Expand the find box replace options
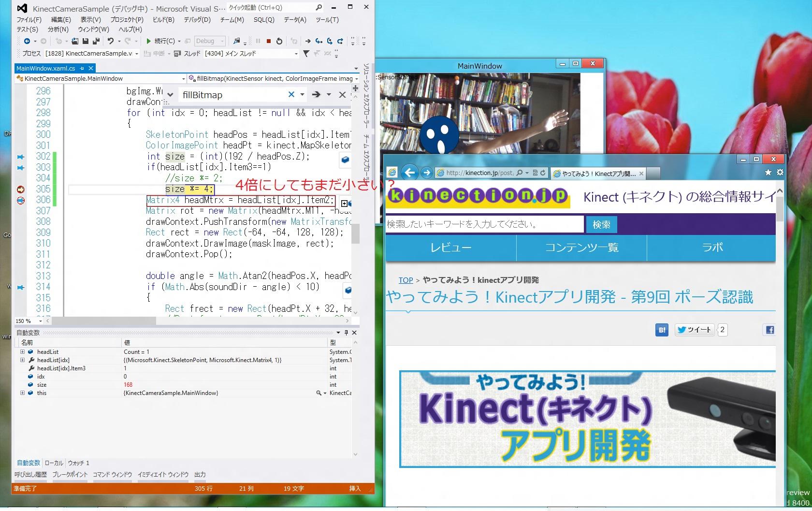The height and width of the screenshot is (511, 812). (x=170, y=95)
